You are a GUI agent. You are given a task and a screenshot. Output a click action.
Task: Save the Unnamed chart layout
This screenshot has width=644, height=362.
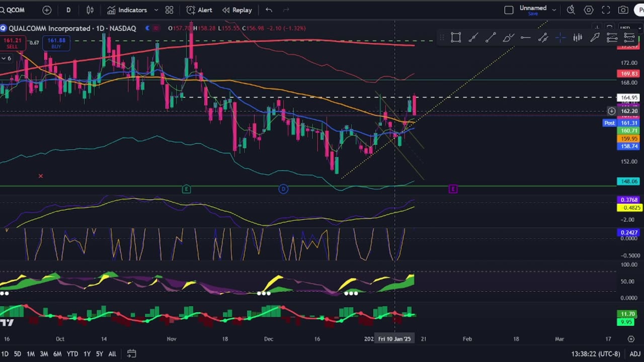(x=533, y=14)
